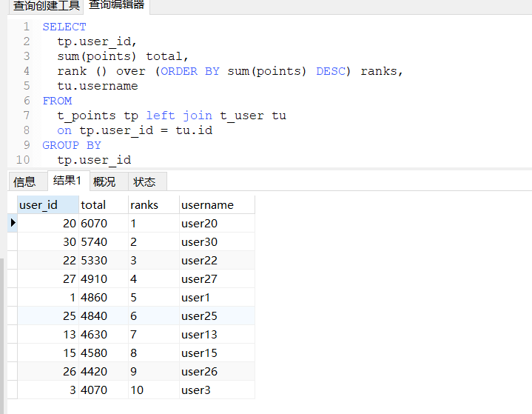Open the 状态 tab

(x=147, y=181)
